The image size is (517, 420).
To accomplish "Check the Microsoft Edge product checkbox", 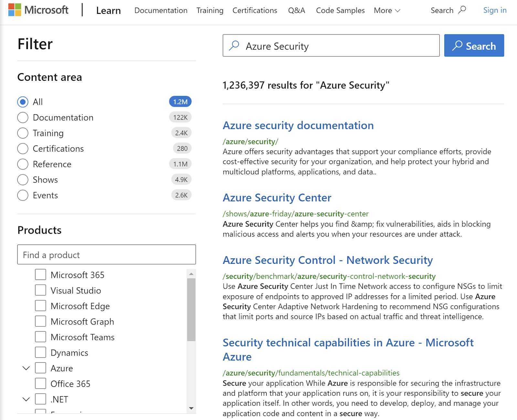I will (40, 306).
